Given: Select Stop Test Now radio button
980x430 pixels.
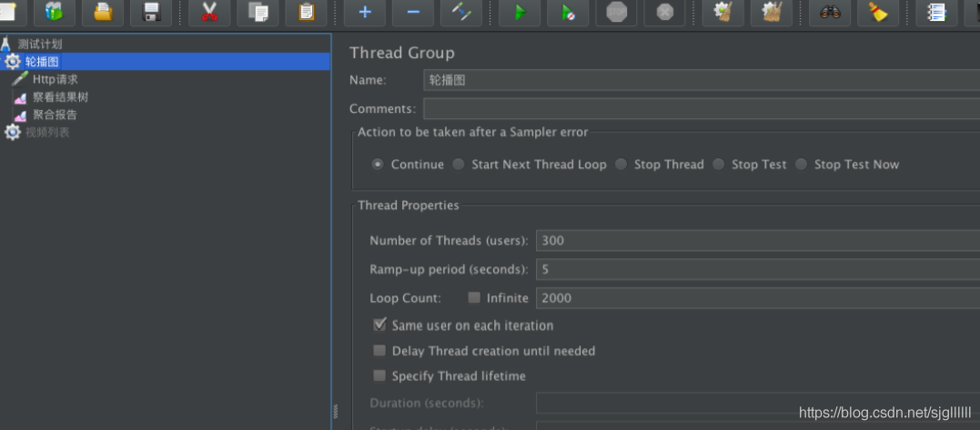Looking at the screenshot, I should coord(802,165).
